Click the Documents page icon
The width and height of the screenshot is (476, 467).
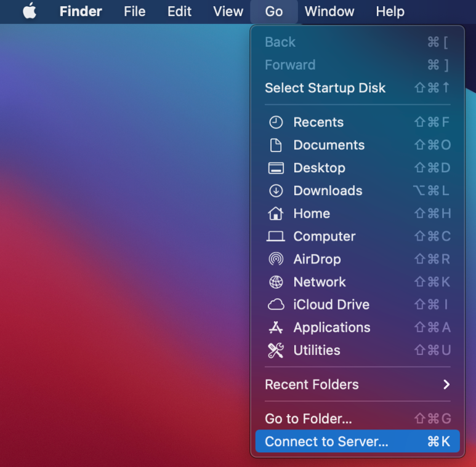tap(276, 145)
